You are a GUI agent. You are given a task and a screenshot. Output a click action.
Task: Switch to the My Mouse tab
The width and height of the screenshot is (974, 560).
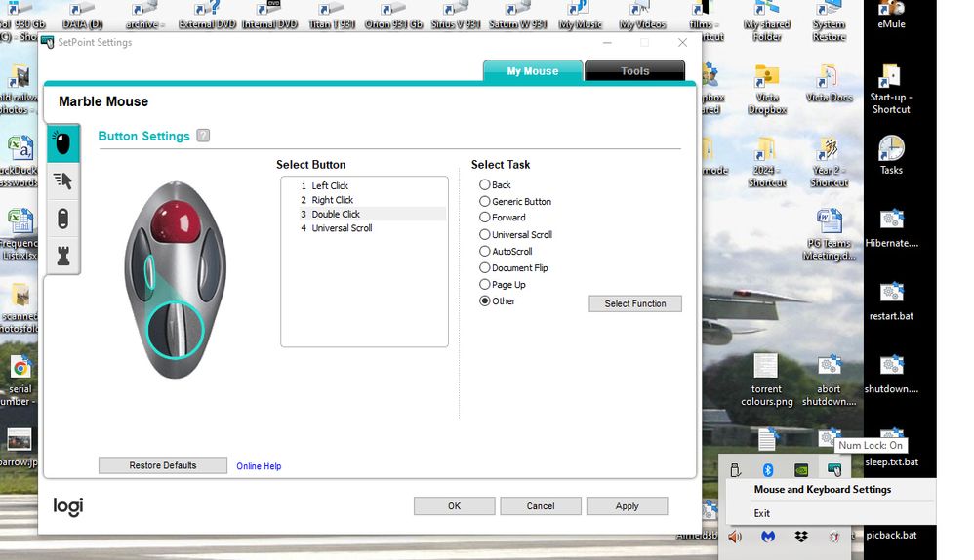pos(532,71)
